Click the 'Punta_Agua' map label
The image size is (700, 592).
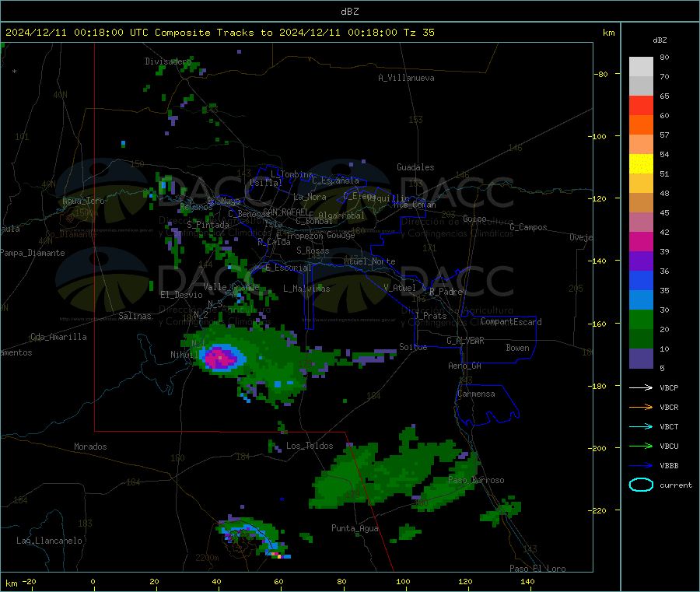[x=355, y=529]
